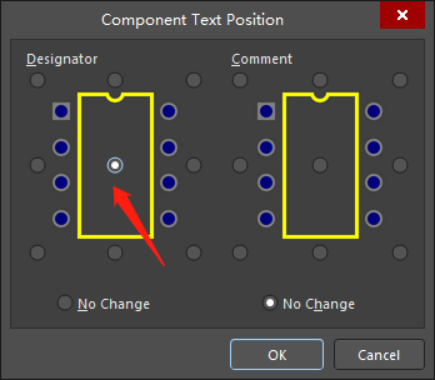Screen dimensions: 435x380
Task: Select Designator bottom-left position radio
Action: coord(38,252)
